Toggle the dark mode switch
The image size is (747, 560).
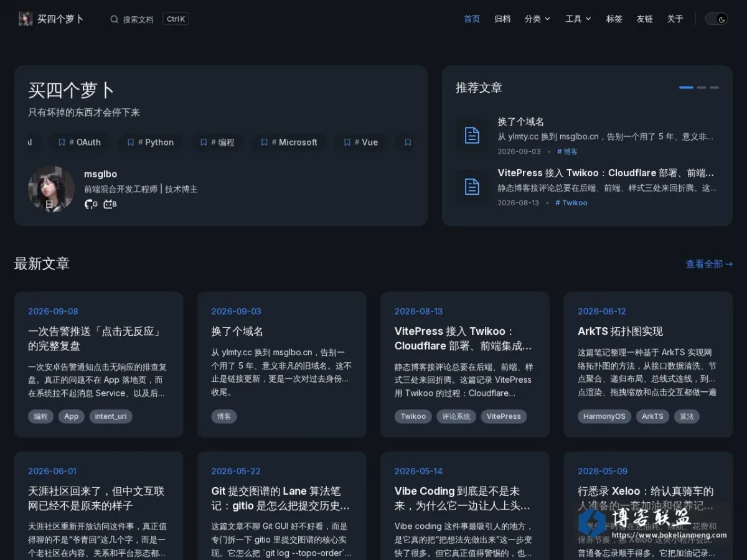[716, 19]
